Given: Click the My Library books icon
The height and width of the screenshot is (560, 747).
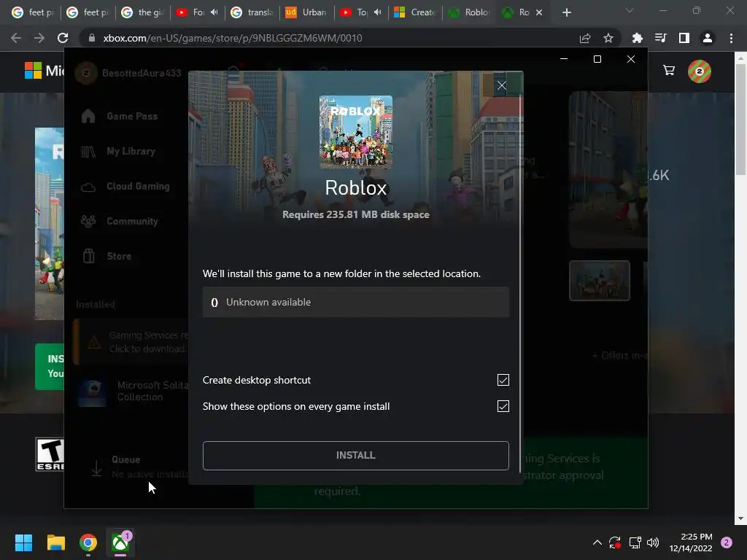Looking at the screenshot, I should pyautogui.click(x=88, y=152).
